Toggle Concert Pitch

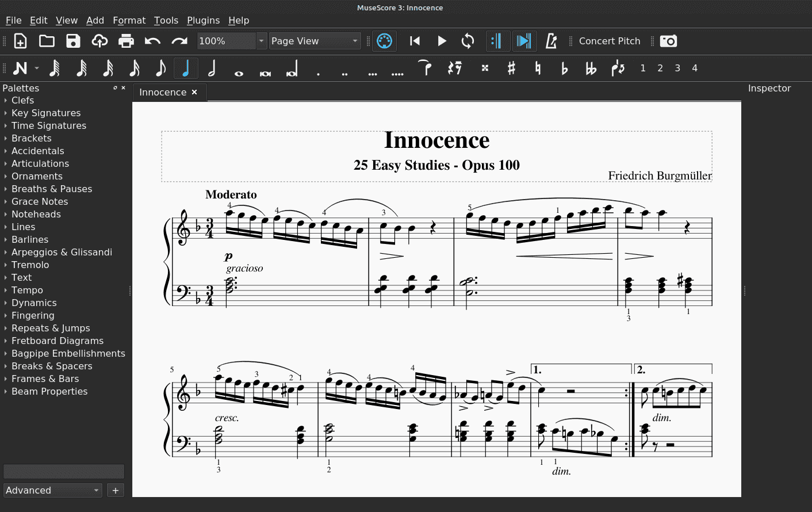click(x=609, y=41)
